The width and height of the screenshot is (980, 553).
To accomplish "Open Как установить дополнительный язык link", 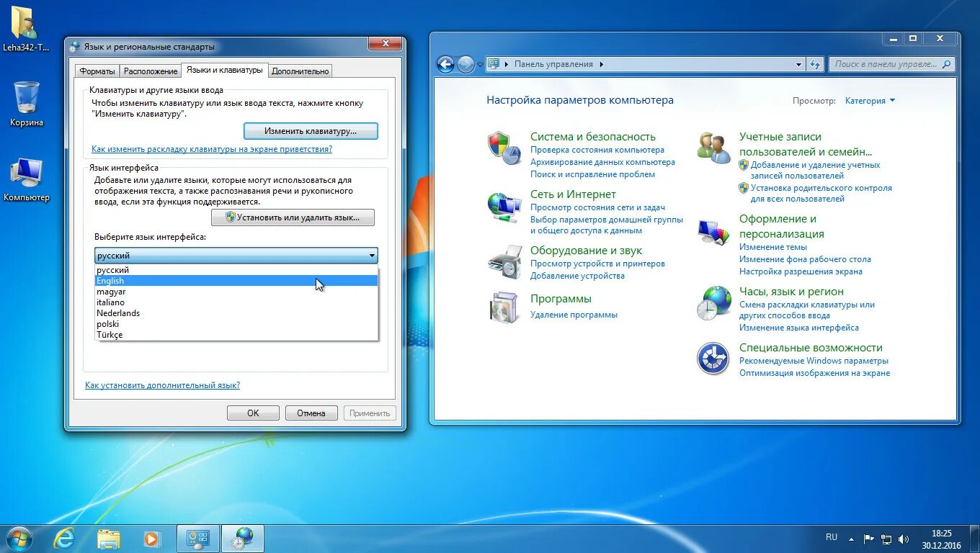I will (162, 385).
